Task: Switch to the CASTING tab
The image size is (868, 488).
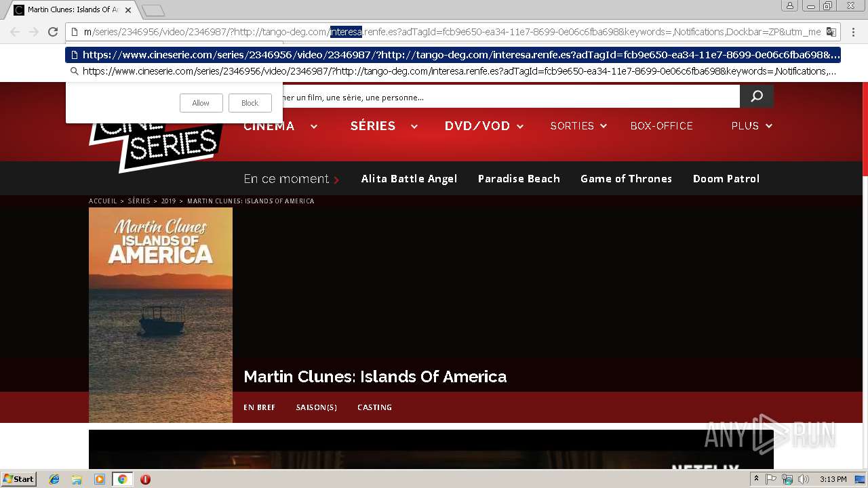Action: pyautogui.click(x=374, y=407)
